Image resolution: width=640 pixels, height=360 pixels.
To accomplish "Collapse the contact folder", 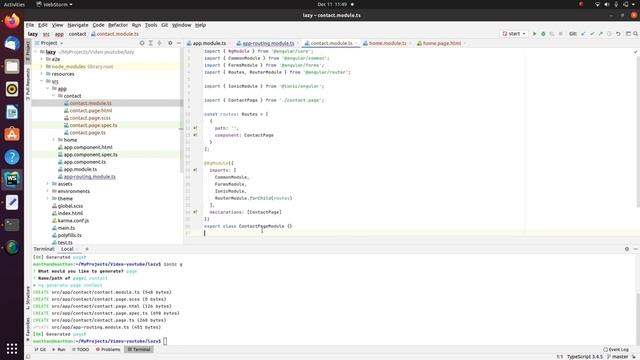I will 53,96.
